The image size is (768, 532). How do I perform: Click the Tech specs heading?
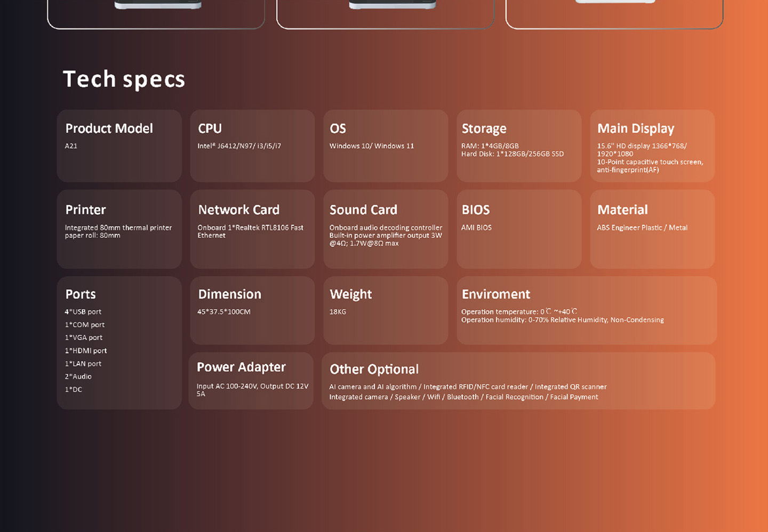[124, 79]
